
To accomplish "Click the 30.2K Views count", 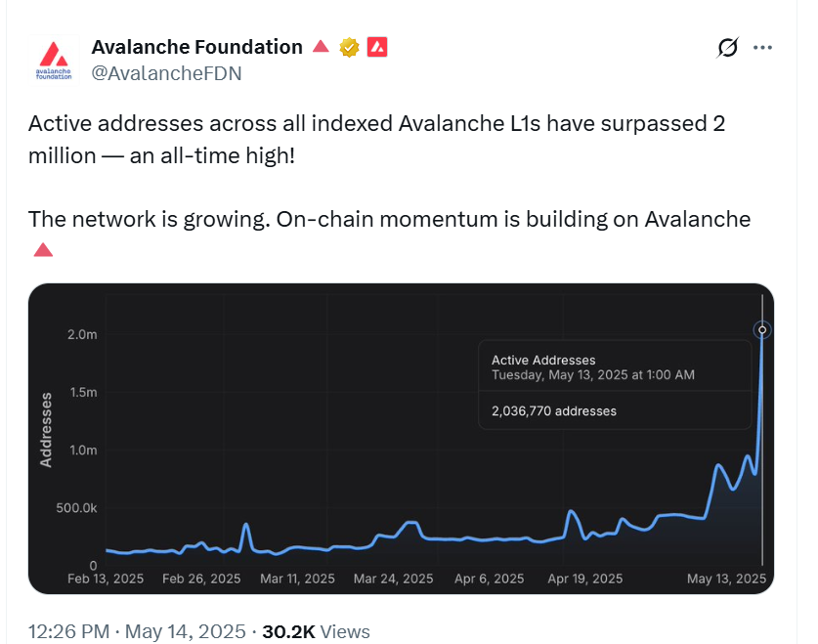I will 316,631.
